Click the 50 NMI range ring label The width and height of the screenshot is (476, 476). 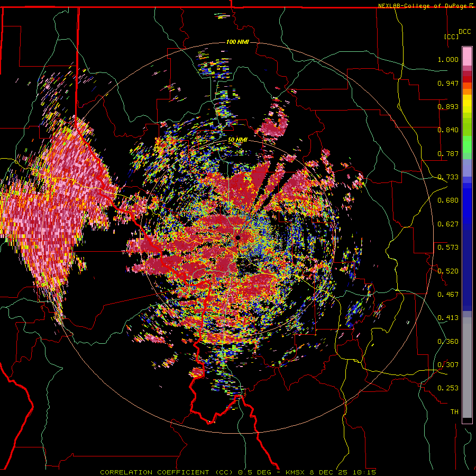coord(237,140)
